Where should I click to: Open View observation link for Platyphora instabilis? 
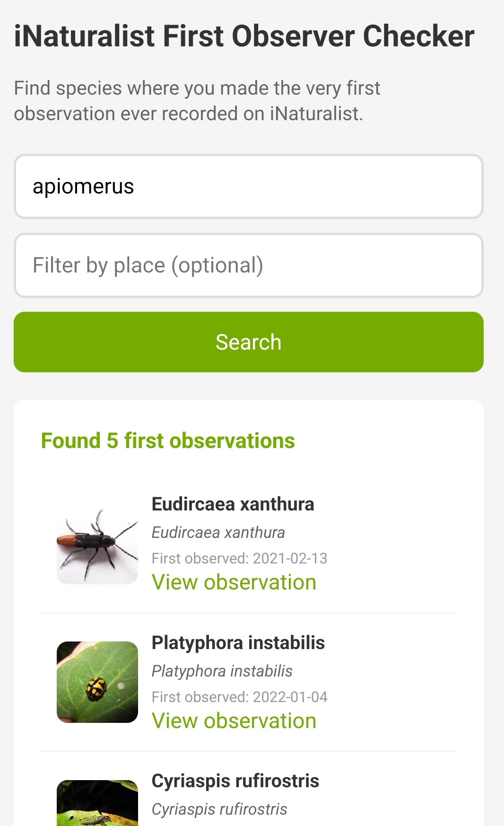click(234, 721)
